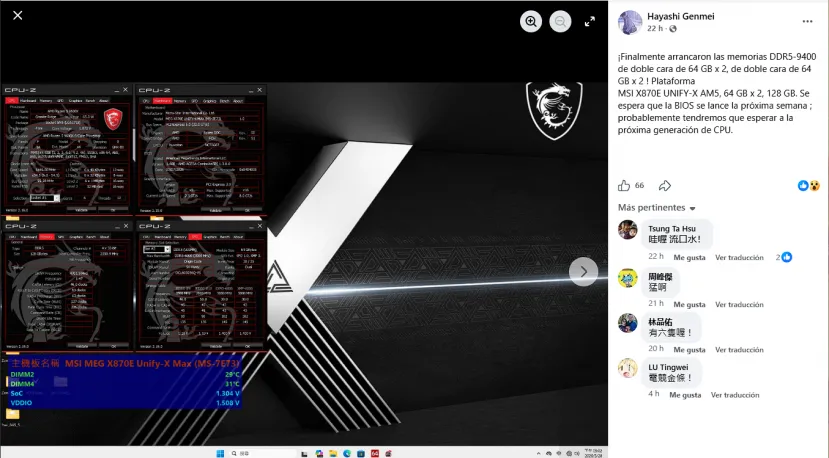Viewport: 829px width, 458px height.
Task: Open Hayashi Genmei's profile name link
Action: coord(680,16)
